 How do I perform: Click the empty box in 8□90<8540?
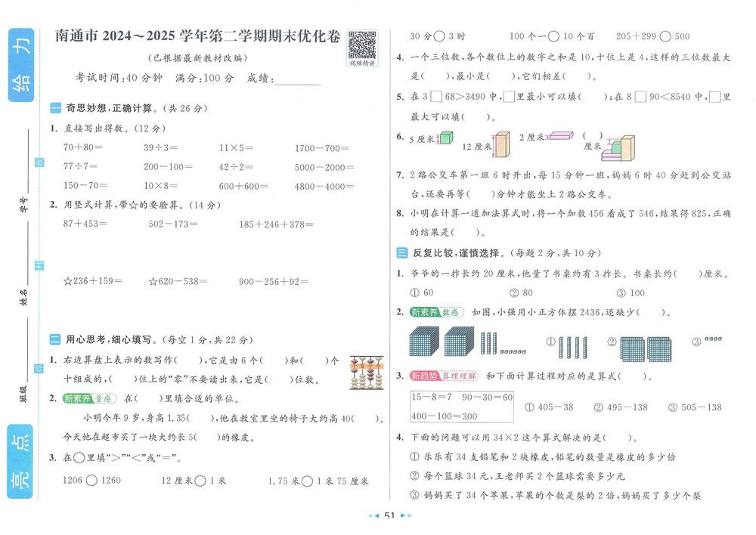coord(640,97)
